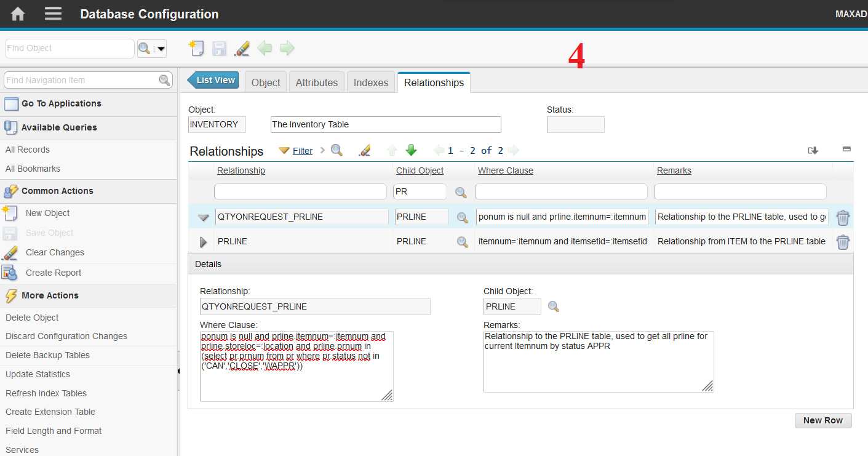This screenshot has width=868, height=456.
Task: Click the Clear Changes toolbar icon
Action: pyautogui.click(x=242, y=49)
